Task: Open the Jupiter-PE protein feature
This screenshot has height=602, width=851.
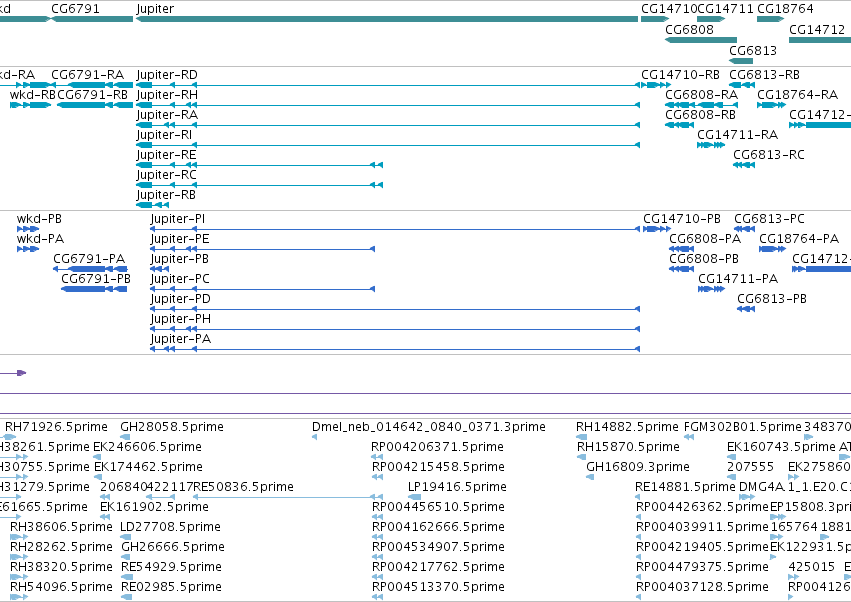Action: coord(263,249)
